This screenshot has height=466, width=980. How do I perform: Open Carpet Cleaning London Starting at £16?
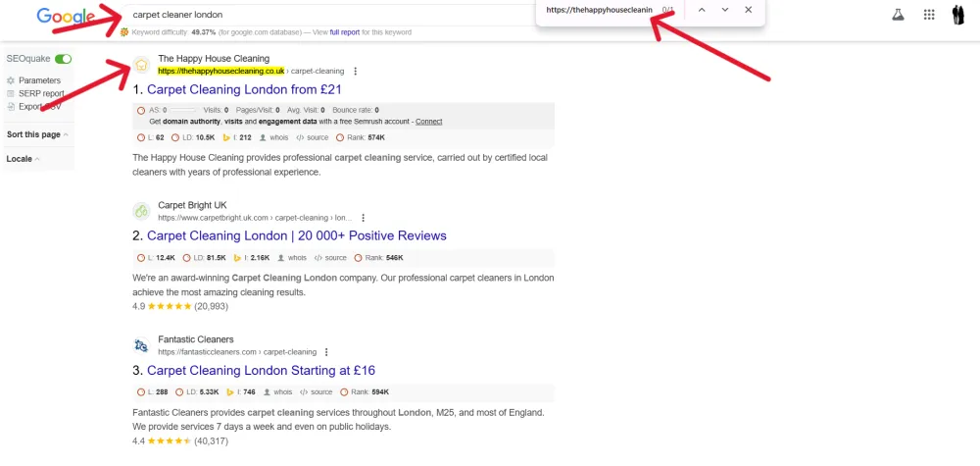pyautogui.click(x=261, y=370)
